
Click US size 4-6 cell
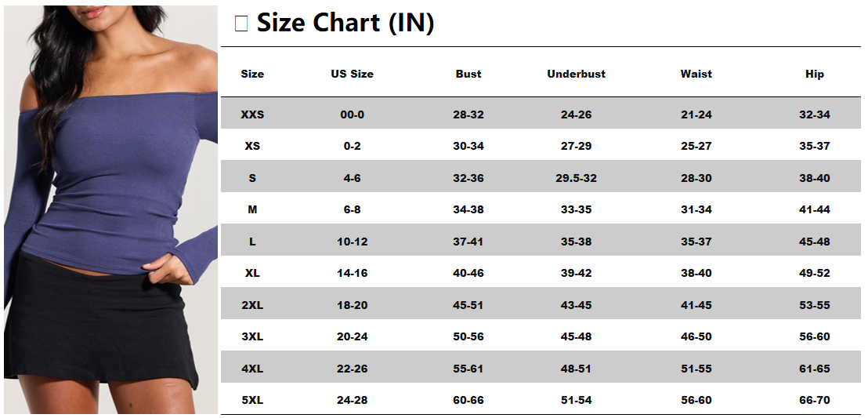coord(352,178)
